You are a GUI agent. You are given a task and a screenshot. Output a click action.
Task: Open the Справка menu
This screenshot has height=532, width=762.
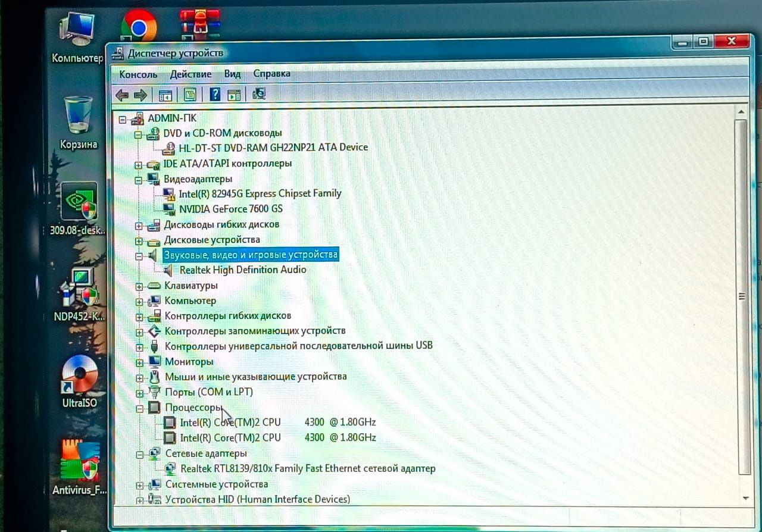271,73
